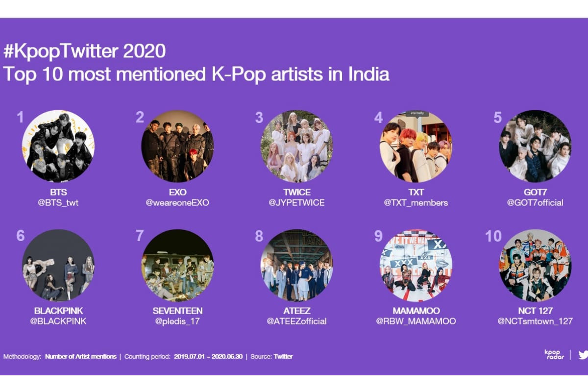Click the artist name NCT 127
Screen dimensions: 588x392
pos(535,311)
